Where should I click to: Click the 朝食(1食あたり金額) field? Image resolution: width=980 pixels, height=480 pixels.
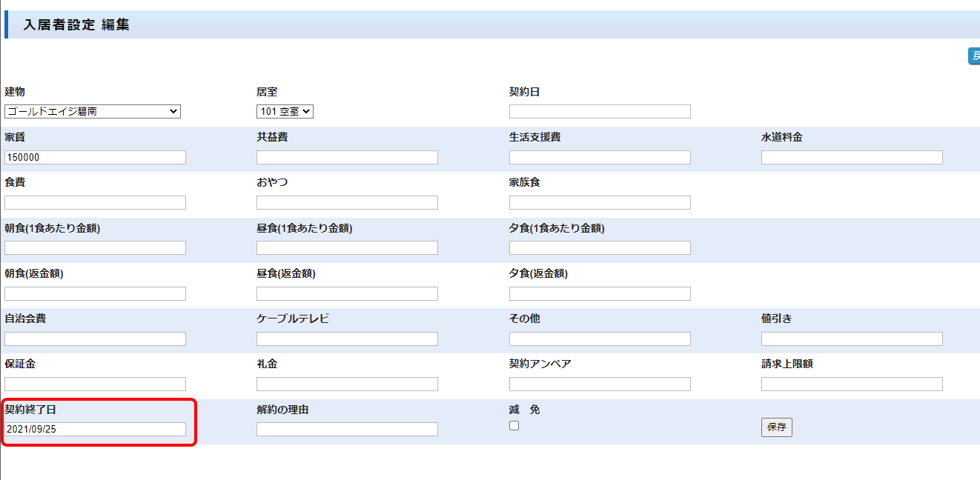point(95,248)
